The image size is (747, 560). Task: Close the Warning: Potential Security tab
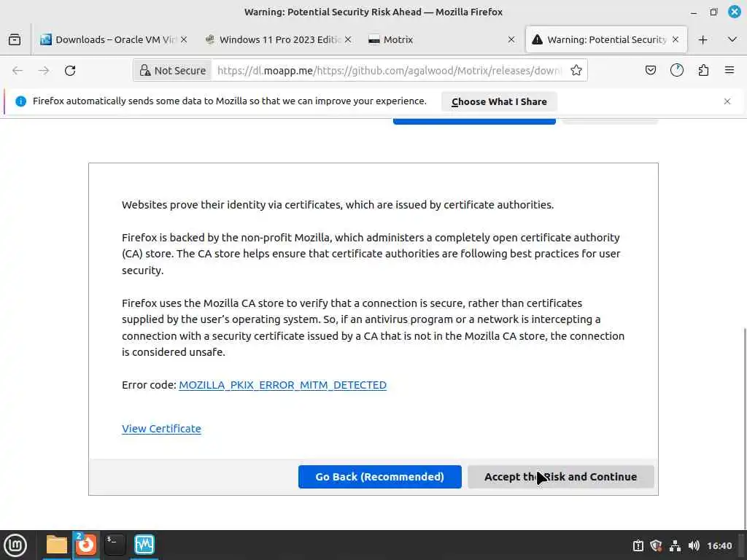pos(676,39)
